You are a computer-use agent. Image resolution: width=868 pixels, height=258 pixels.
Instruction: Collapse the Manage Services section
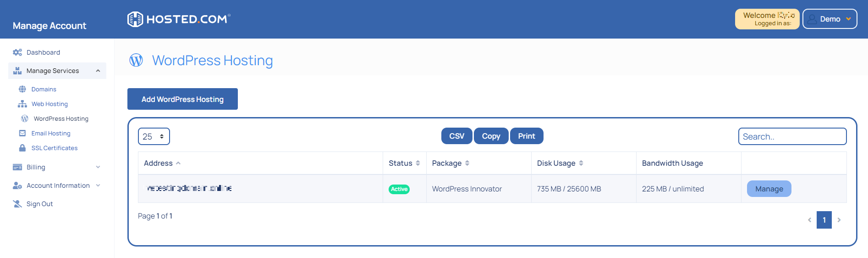click(98, 71)
